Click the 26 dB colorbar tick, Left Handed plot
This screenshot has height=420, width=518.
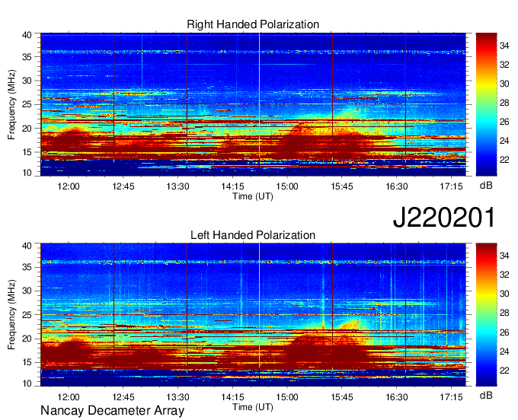[504, 332]
